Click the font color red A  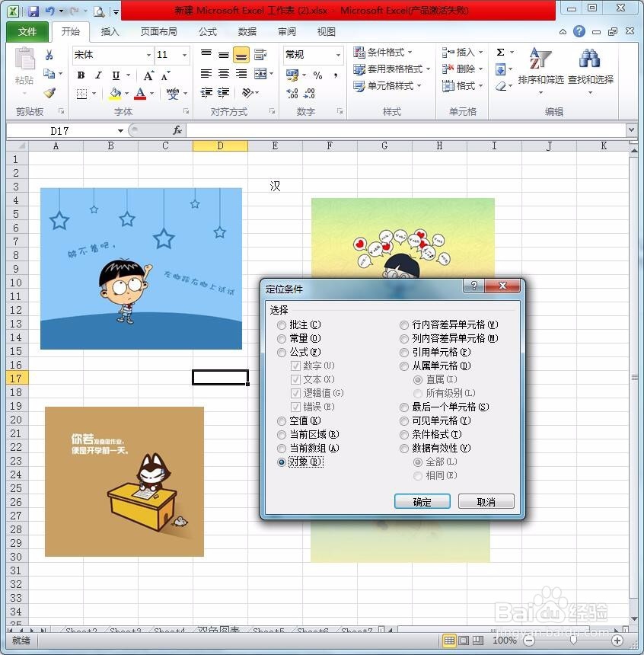[x=140, y=94]
